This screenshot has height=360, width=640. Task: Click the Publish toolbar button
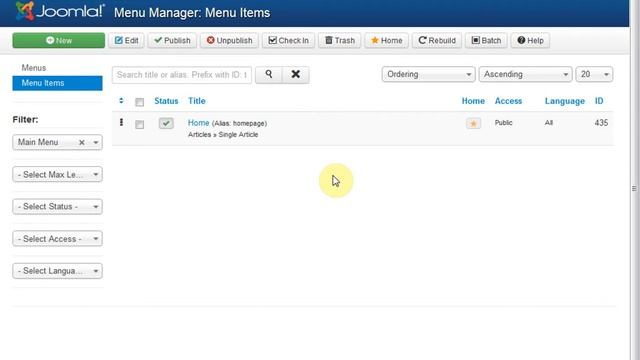[x=172, y=40]
